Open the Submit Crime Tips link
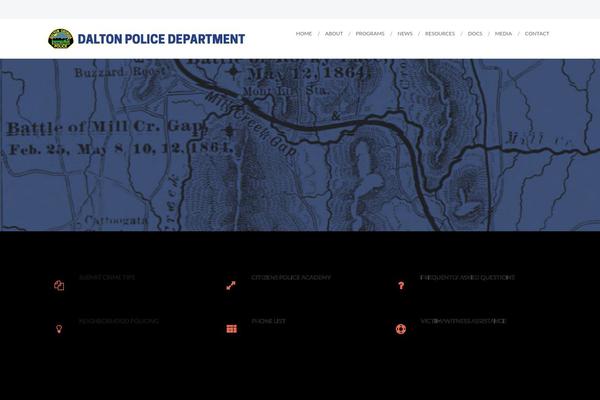This screenshot has width=600, height=400. tap(107, 278)
